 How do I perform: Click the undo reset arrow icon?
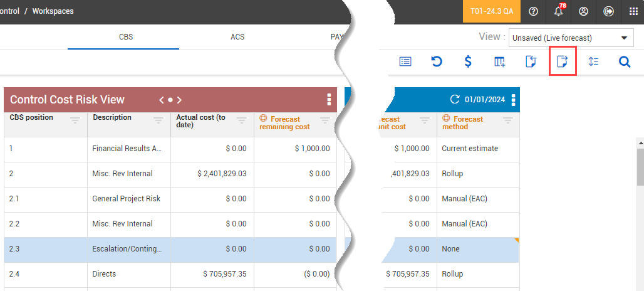(436, 61)
